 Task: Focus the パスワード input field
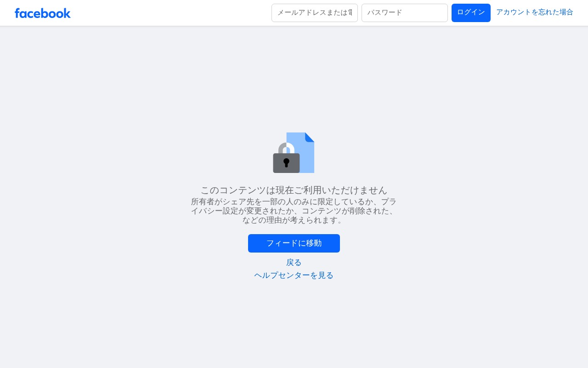405,13
